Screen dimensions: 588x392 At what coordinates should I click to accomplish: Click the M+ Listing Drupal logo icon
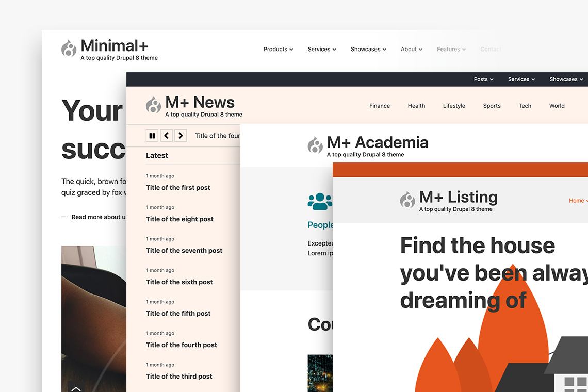coord(407,200)
